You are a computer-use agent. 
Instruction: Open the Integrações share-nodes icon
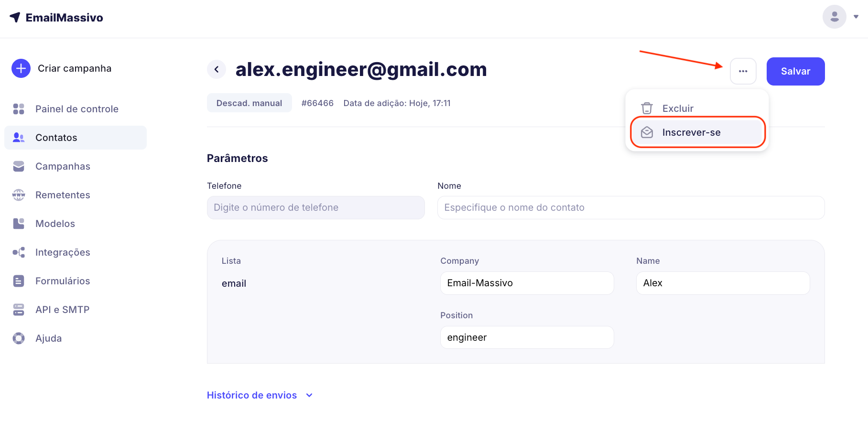[x=19, y=252]
